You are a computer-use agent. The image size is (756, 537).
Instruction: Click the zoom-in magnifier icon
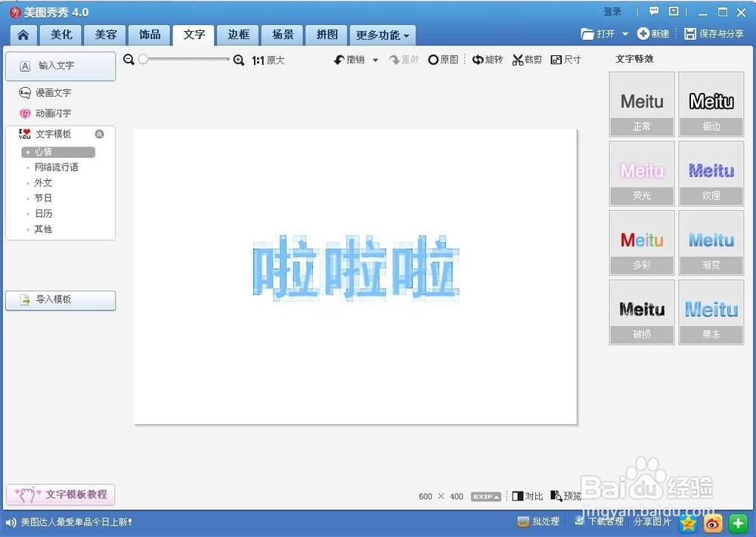pyautogui.click(x=239, y=59)
